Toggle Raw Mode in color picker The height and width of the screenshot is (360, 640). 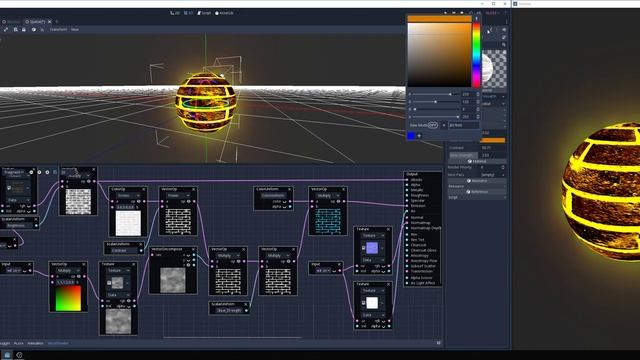point(433,125)
